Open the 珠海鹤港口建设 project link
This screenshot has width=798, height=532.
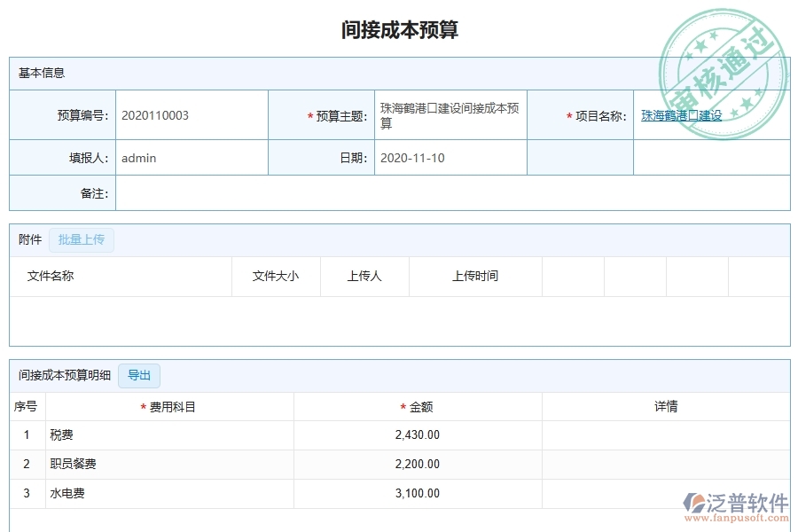point(681,114)
